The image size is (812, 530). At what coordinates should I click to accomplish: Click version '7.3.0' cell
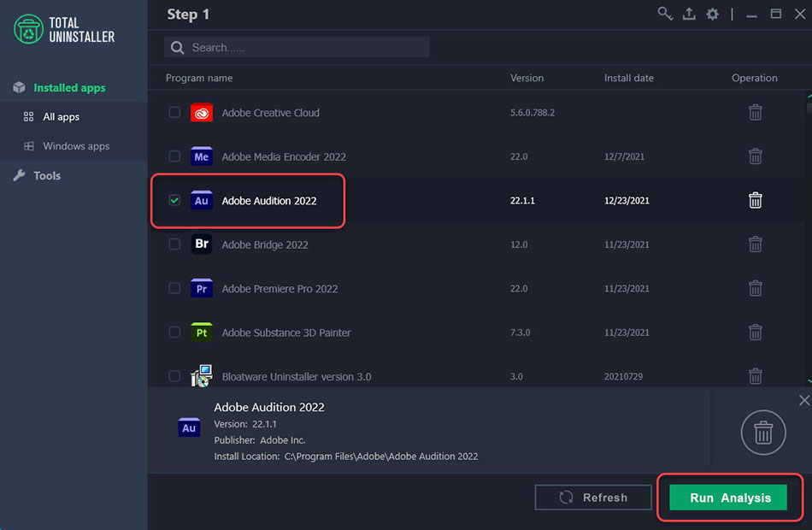[x=520, y=333]
